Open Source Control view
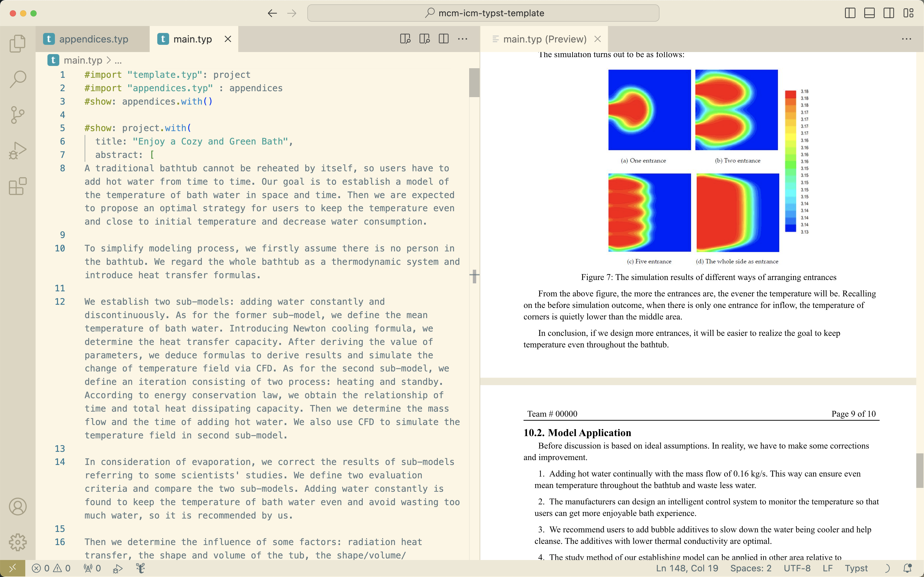The image size is (924, 577). tap(18, 115)
